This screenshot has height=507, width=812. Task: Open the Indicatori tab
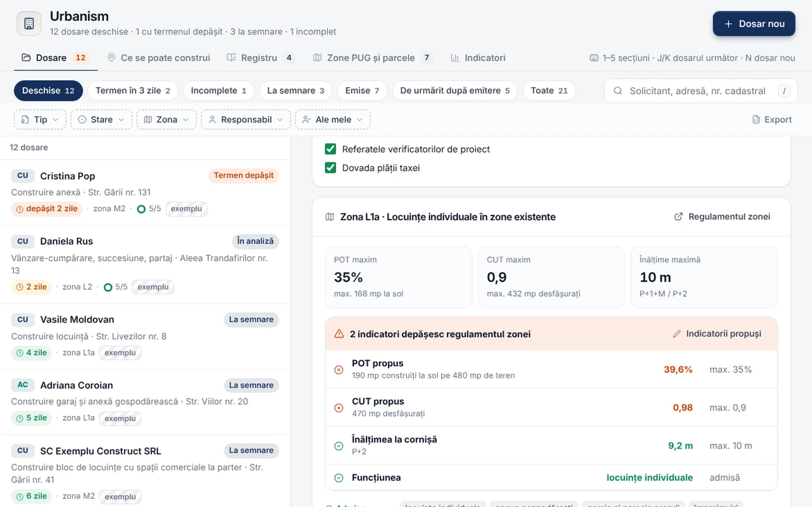click(478, 58)
